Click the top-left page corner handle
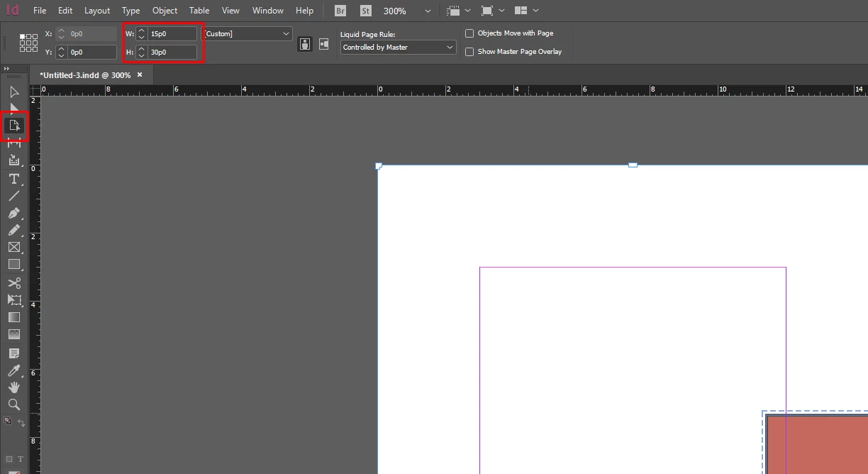Screen dimensions: 868x474 379,166
